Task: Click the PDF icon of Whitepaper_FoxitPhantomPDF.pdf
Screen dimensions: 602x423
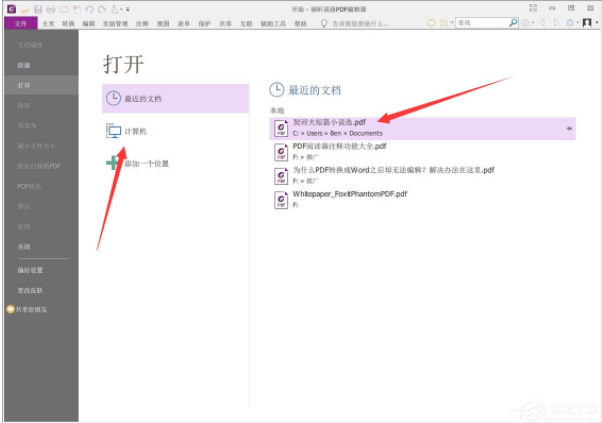Action: point(281,200)
